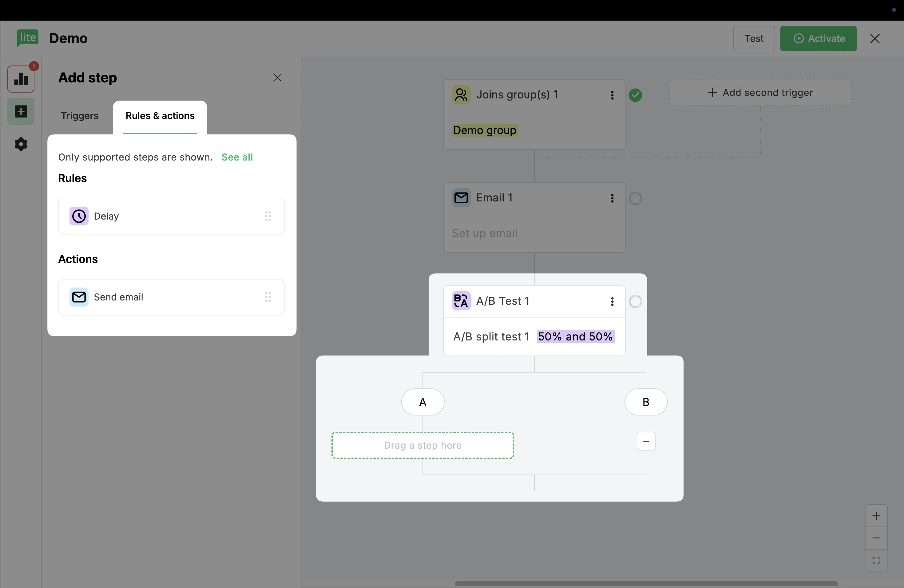Viewport: 904px width, 588px height.
Task: Click the See all link
Action: 237,157
